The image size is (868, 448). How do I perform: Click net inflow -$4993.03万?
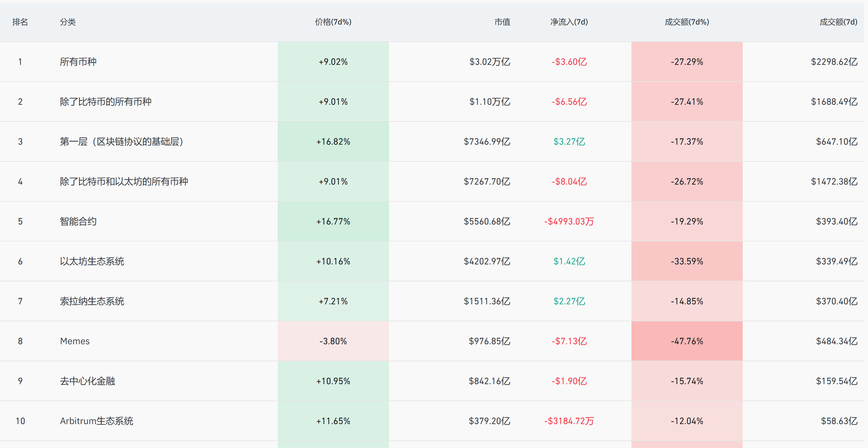coord(569,221)
